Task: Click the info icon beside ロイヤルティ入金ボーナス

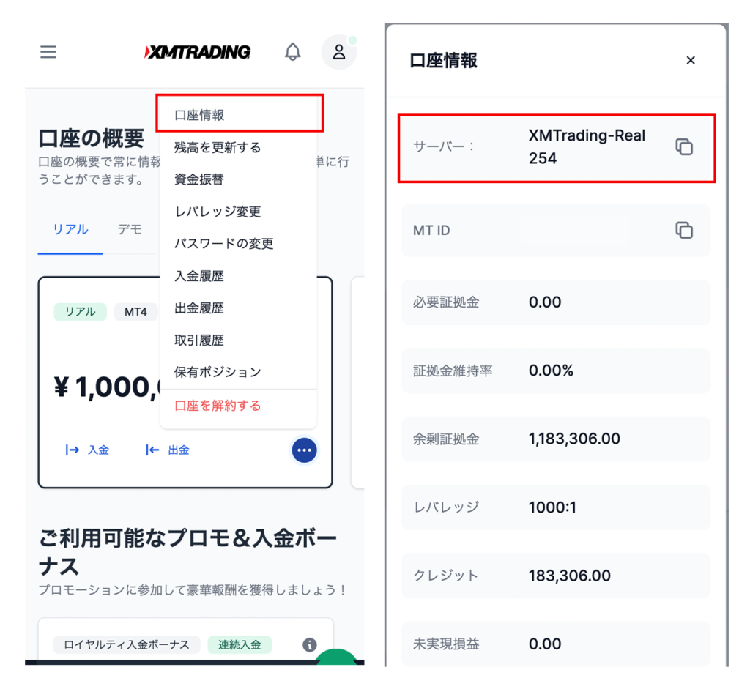Action: pyautogui.click(x=309, y=645)
